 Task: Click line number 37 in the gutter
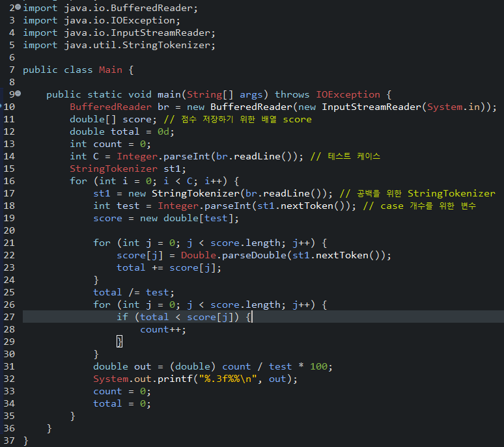point(9,440)
